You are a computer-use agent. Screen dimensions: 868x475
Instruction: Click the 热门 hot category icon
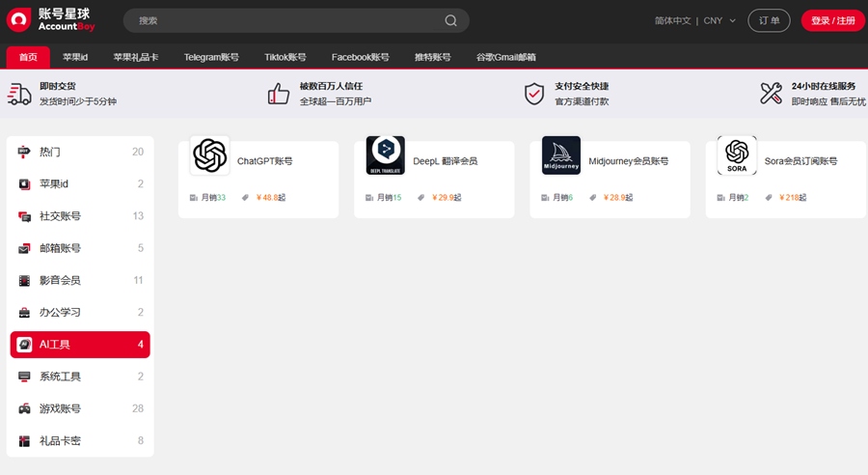[24, 152]
